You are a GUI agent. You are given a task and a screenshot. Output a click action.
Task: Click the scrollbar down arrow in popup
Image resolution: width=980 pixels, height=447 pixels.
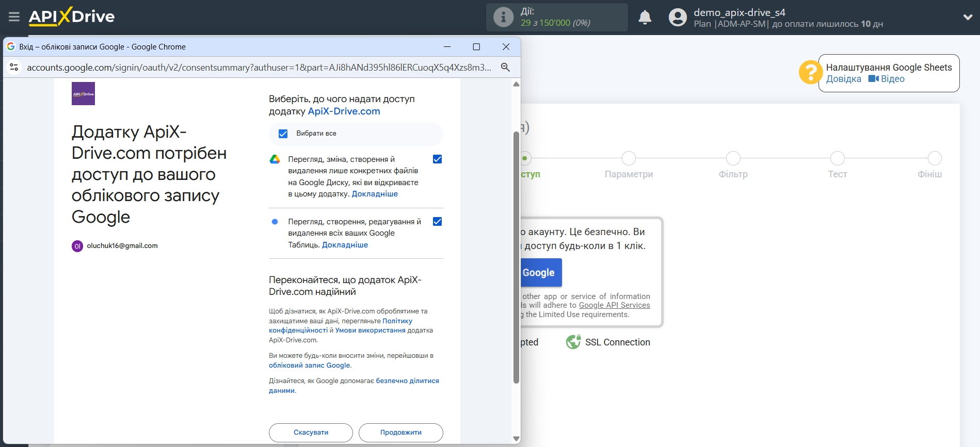[x=516, y=439]
